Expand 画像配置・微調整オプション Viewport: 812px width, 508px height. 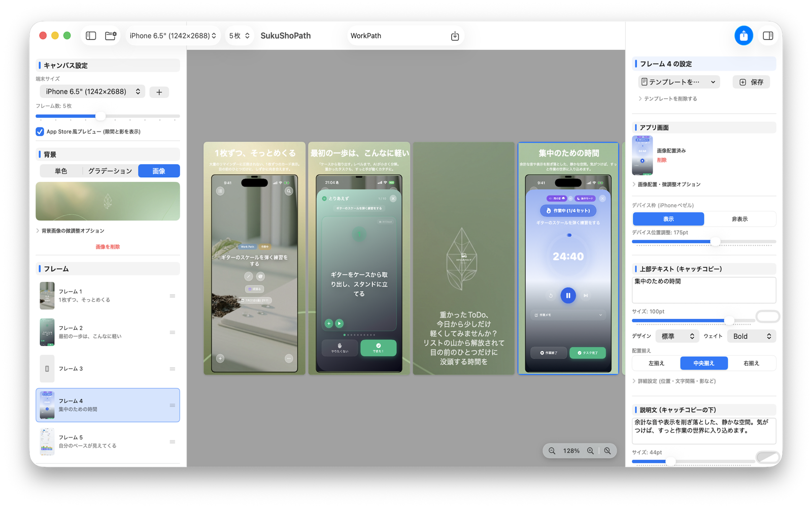pos(666,184)
